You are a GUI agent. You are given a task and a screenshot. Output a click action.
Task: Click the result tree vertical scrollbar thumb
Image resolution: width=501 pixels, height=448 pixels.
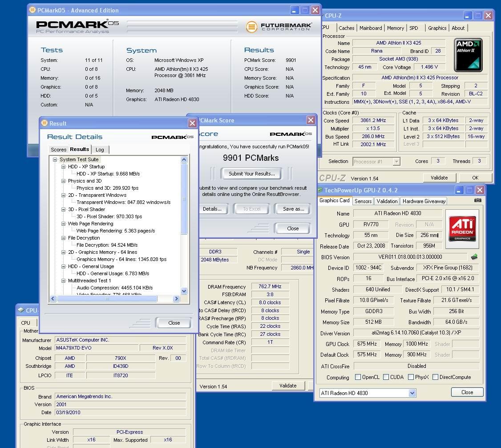click(184, 199)
